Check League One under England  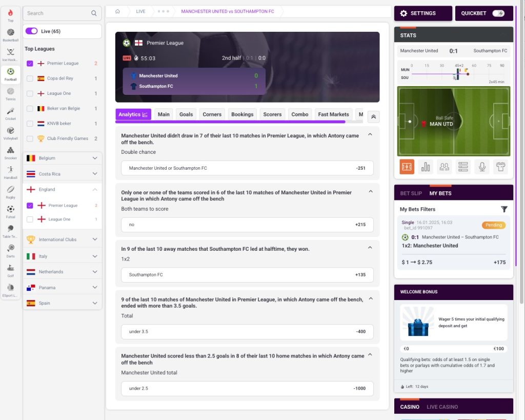point(30,219)
